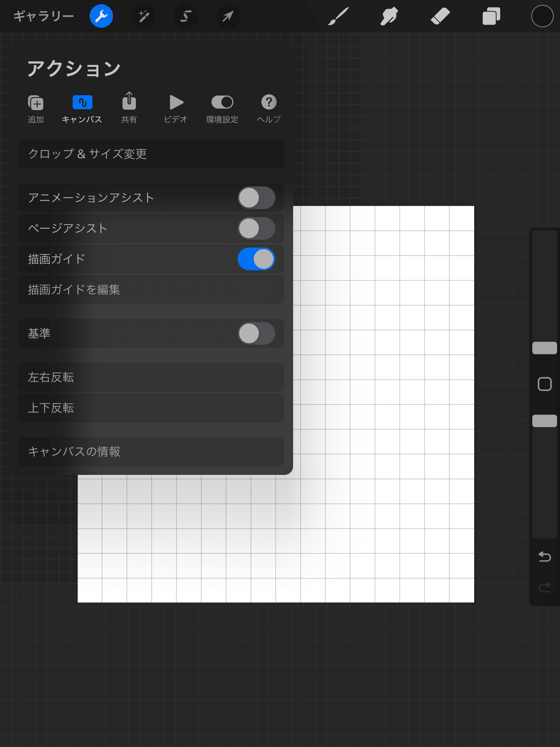The width and height of the screenshot is (560, 747).
Task: Tap the redo arrow in sidebar
Action: pos(545,587)
